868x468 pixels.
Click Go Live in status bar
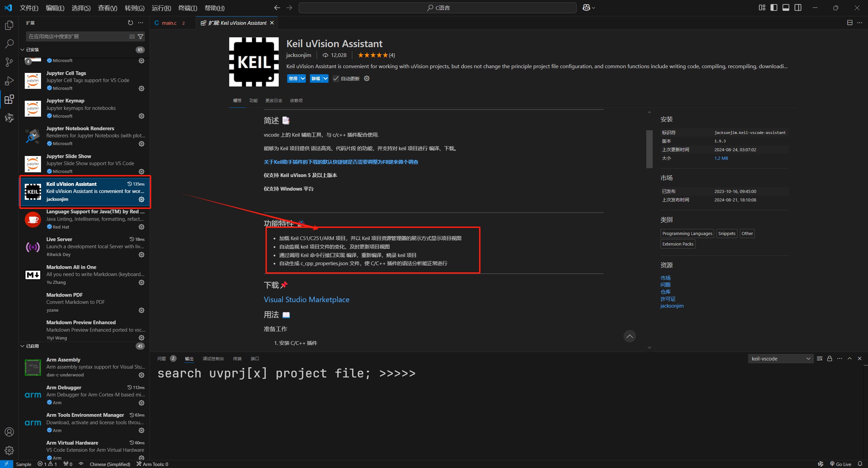[841, 464]
